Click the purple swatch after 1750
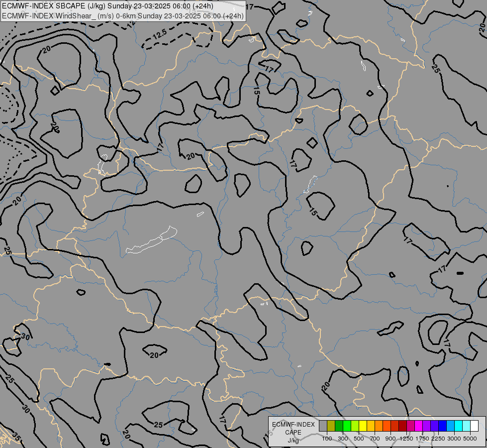The height and width of the screenshot is (448, 487). click(x=427, y=426)
